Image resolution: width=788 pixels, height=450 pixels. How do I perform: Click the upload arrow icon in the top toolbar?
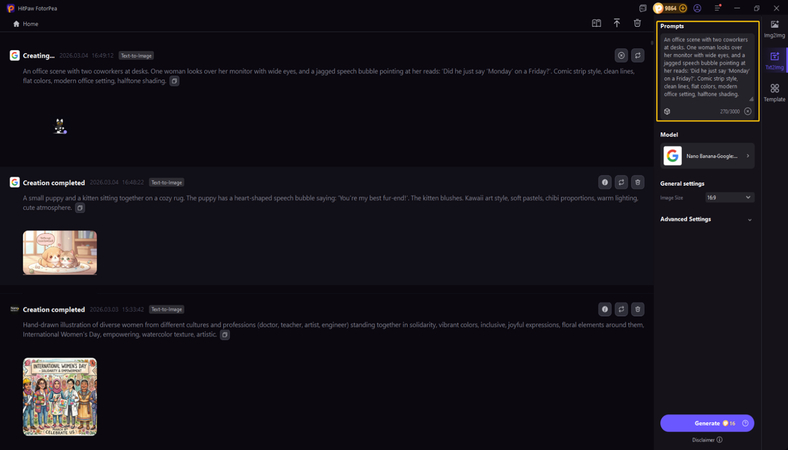[617, 23]
